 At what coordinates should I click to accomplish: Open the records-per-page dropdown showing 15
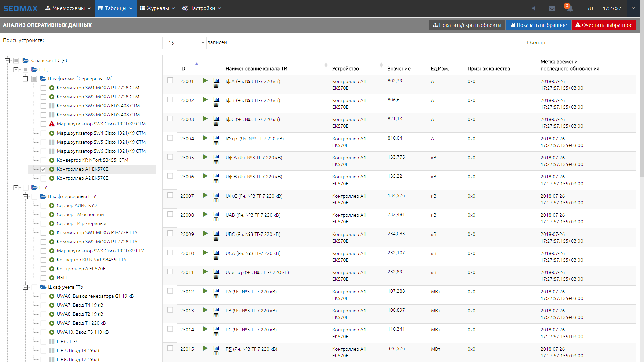coord(184,43)
